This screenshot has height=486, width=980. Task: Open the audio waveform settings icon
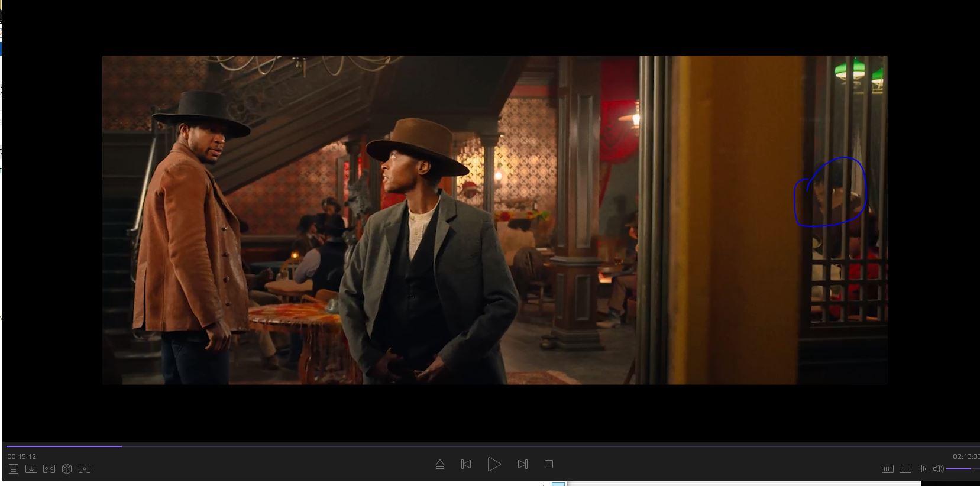click(923, 469)
